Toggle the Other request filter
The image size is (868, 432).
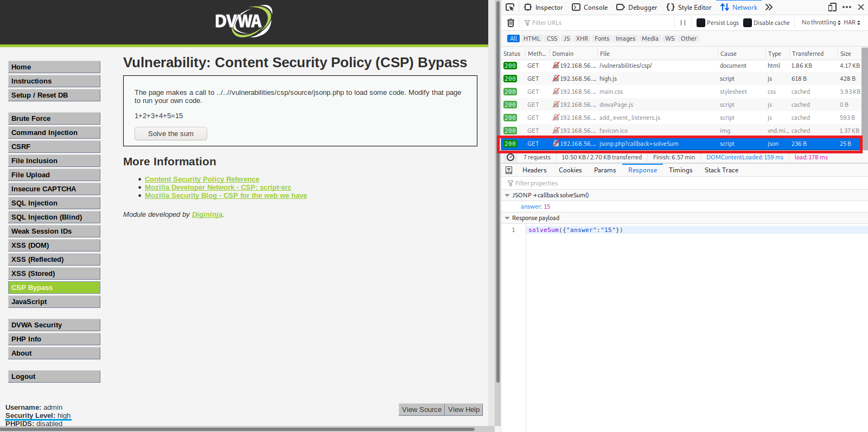point(689,38)
